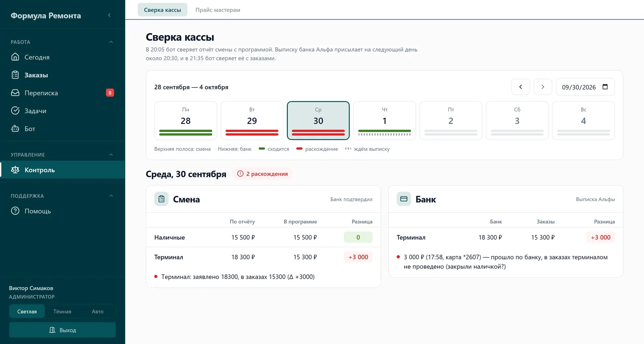Click the unread badge 8 on Переписка
This screenshot has height=344, width=644.
(x=110, y=93)
